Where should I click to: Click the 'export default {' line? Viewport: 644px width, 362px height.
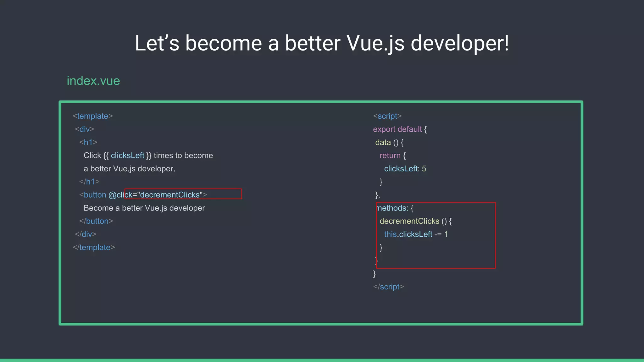[400, 129]
